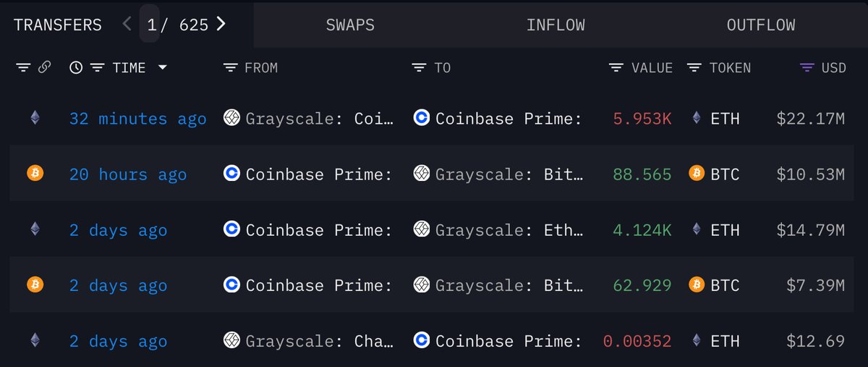Click the page number input field
868x367 pixels.
point(151,25)
